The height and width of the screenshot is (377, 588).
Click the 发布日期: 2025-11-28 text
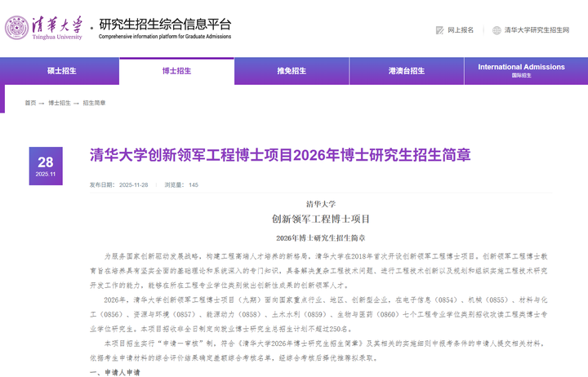(x=119, y=184)
